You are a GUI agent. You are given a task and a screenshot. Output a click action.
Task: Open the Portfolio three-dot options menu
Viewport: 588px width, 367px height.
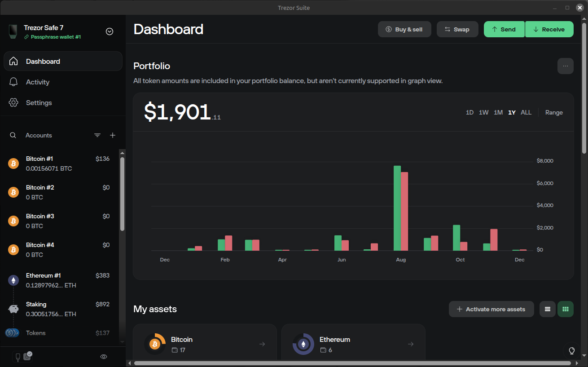click(565, 66)
